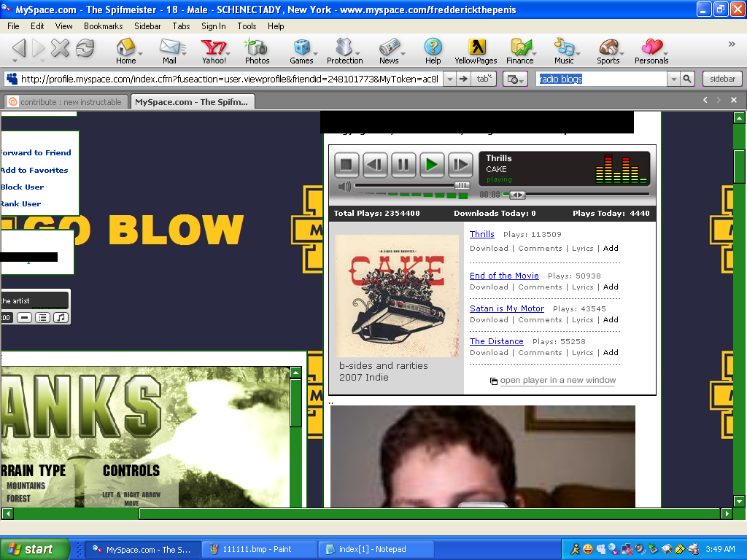Switch to 111111.bmp - Paint in taskbar
This screenshot has width=747, height=560.
[x=259, y=549]
